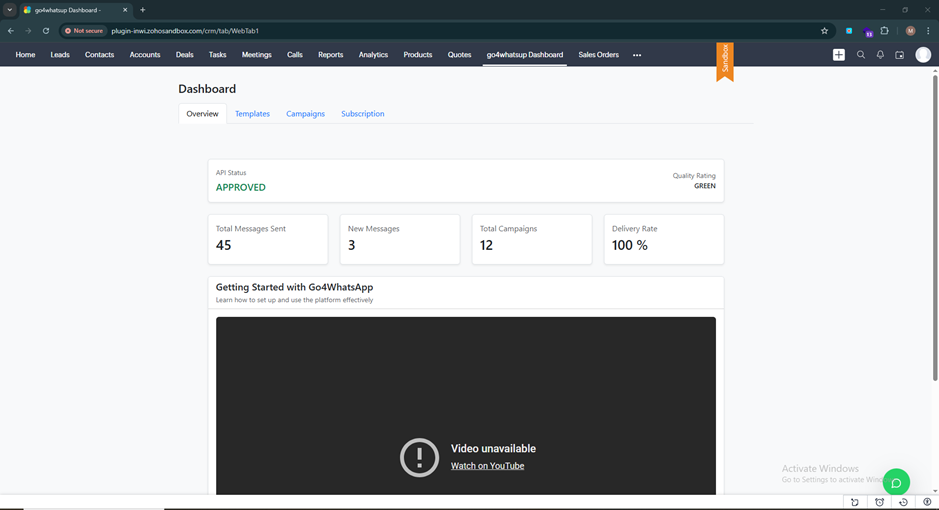The image size is (939, 510).
Task: Click the Not secure site info button
Action: [84, 31]
